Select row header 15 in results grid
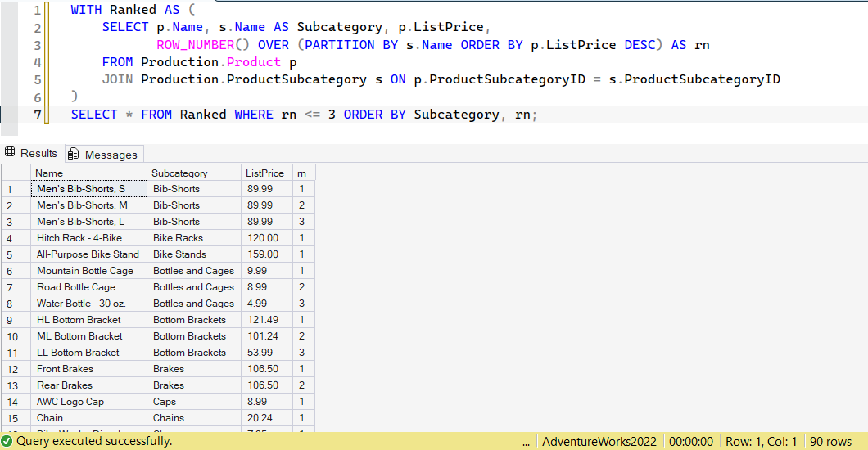The image size is (868, 450). pyautogui.click(x=16, y=418)
